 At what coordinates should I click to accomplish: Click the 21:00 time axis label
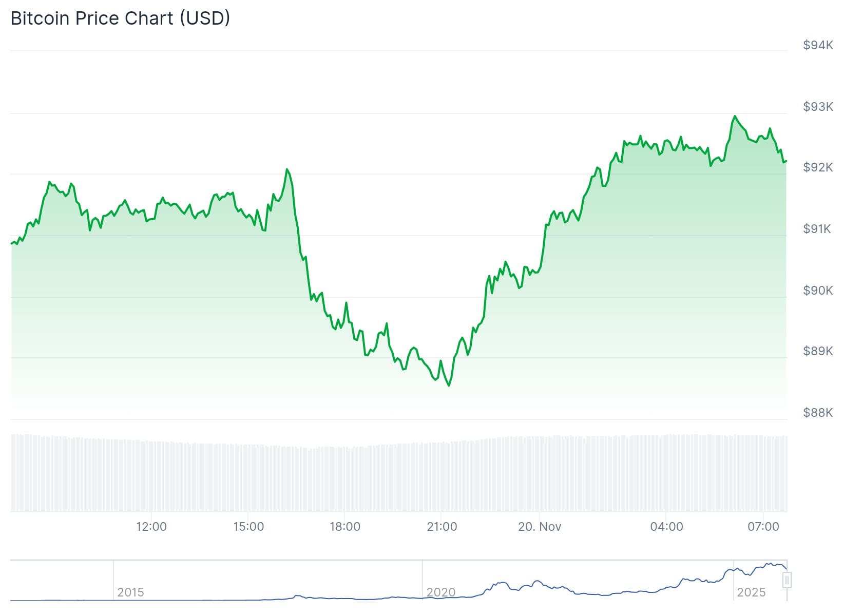pyautogui.click(x=442, y=527)
